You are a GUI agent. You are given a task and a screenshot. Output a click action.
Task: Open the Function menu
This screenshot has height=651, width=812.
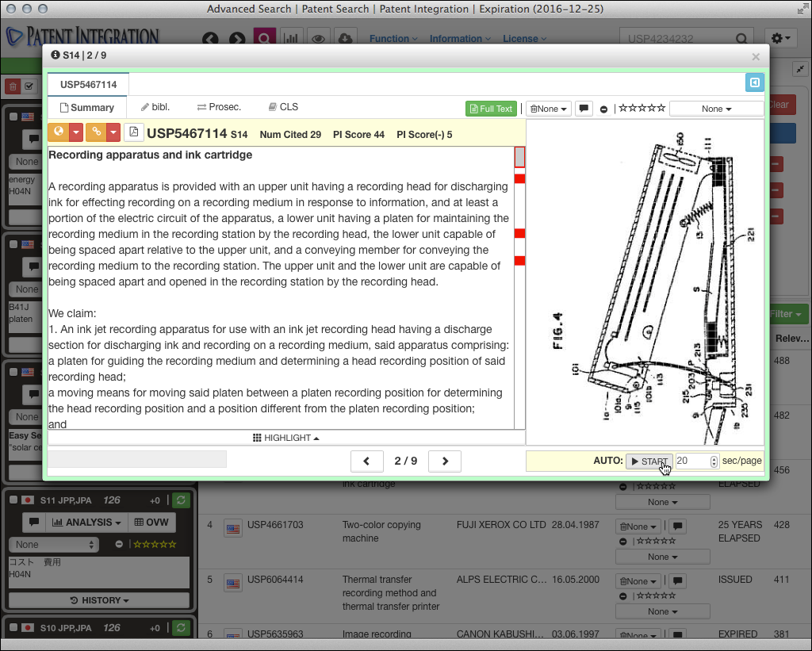pyautogui.click(x=393, y=39)
